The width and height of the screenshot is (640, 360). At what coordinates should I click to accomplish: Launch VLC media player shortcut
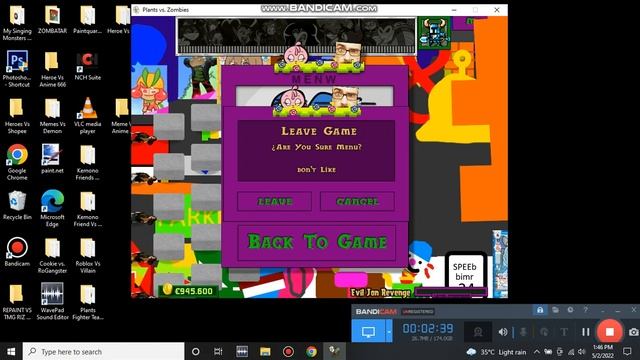click(87, 116)
